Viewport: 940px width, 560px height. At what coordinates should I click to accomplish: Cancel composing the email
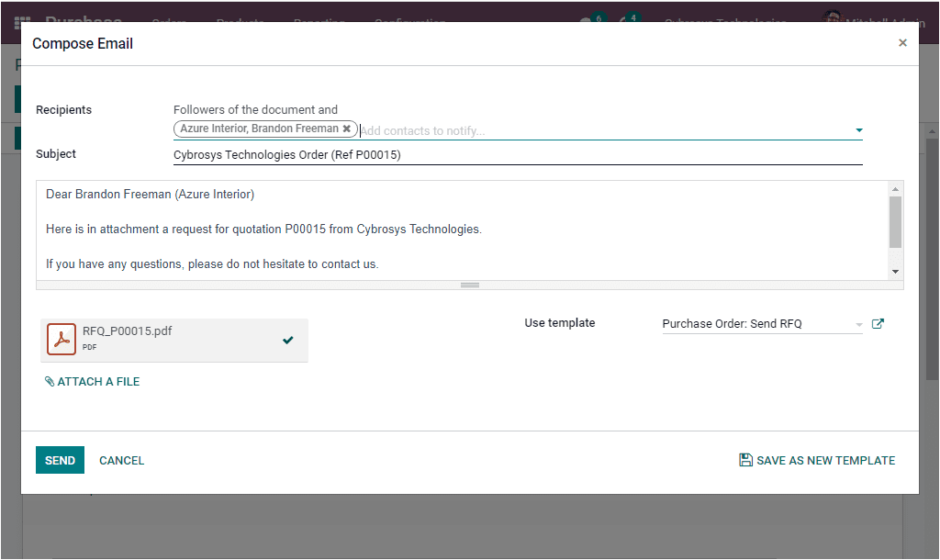pyautogui.click(x=121, y=460)
